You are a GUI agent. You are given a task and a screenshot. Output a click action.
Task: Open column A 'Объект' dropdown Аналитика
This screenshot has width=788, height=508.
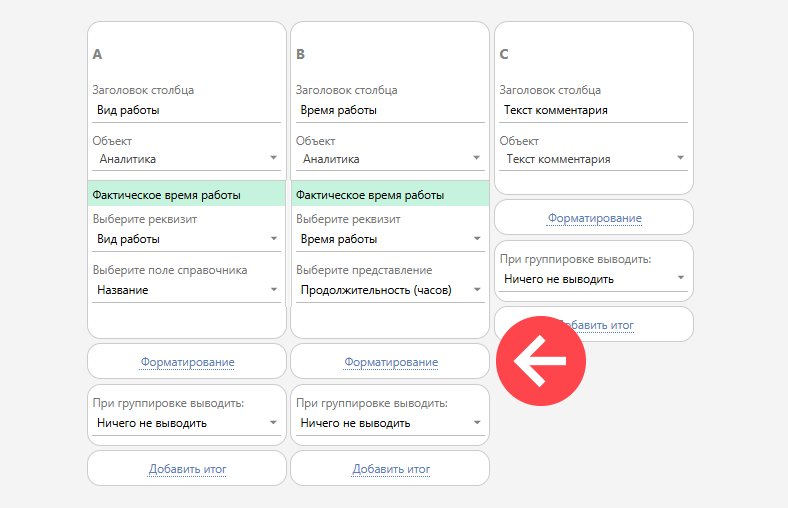[x=186, y=159]
